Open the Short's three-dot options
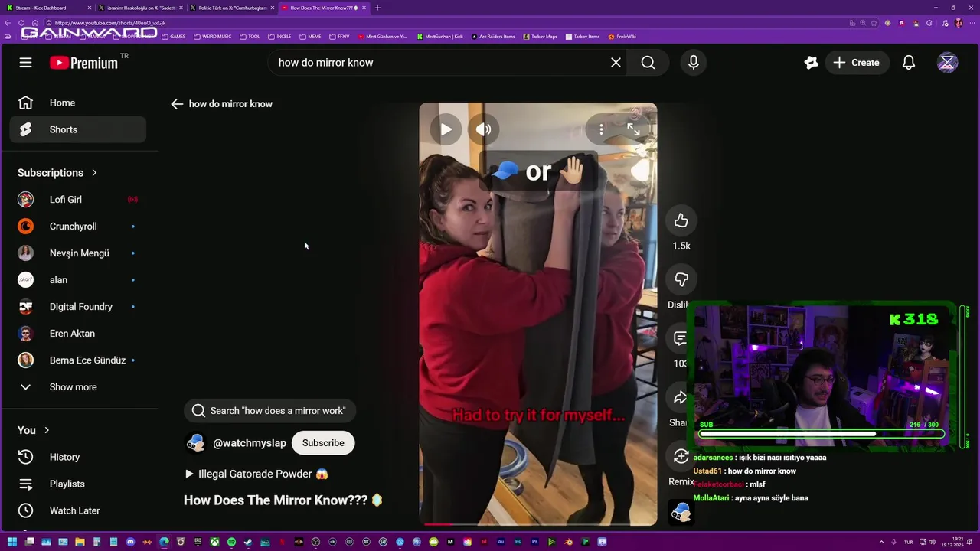 point(601,129)
